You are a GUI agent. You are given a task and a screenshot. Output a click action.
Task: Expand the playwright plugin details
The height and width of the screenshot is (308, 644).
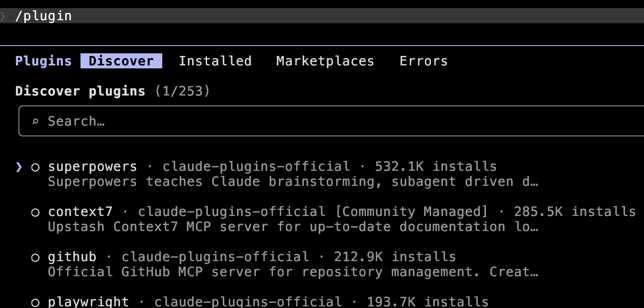(x=88, y=302)
